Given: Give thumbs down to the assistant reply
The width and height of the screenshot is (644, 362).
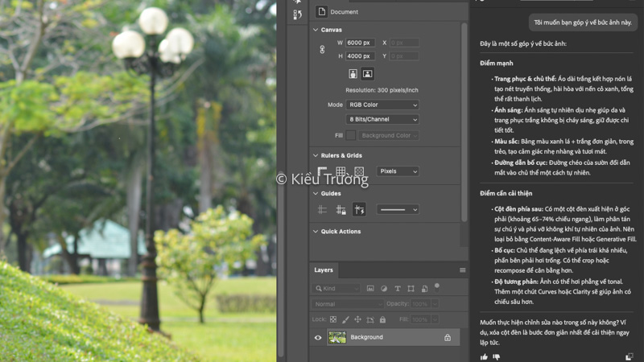Looking at the screenshot, I should [x=497, y=357].
